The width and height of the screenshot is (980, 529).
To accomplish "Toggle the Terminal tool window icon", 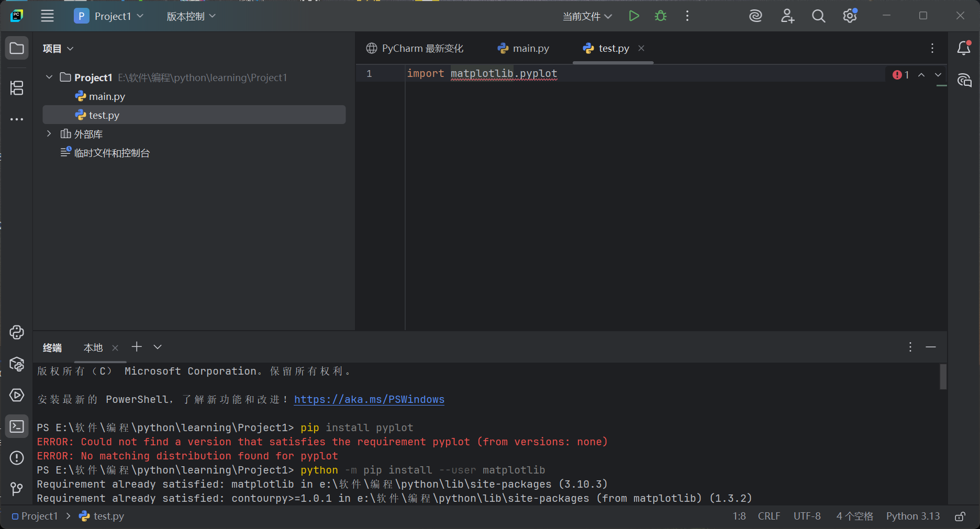I will click(x=17, y=426).
